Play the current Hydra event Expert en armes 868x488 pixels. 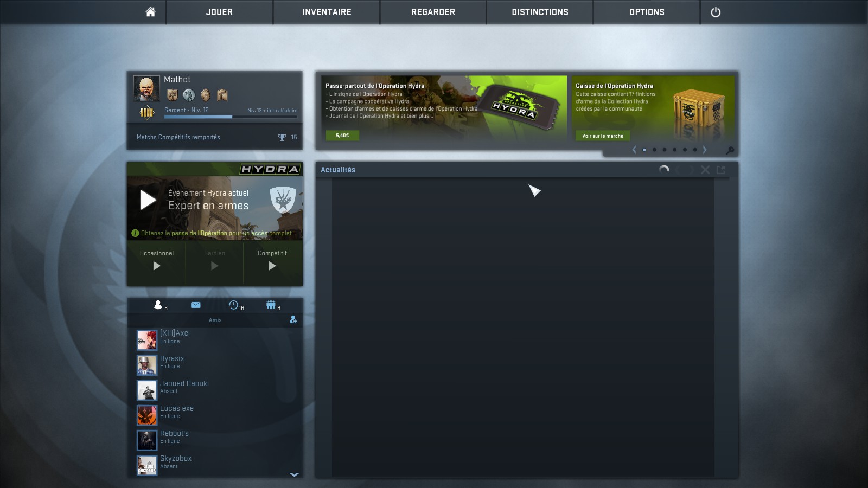[148, 200]
